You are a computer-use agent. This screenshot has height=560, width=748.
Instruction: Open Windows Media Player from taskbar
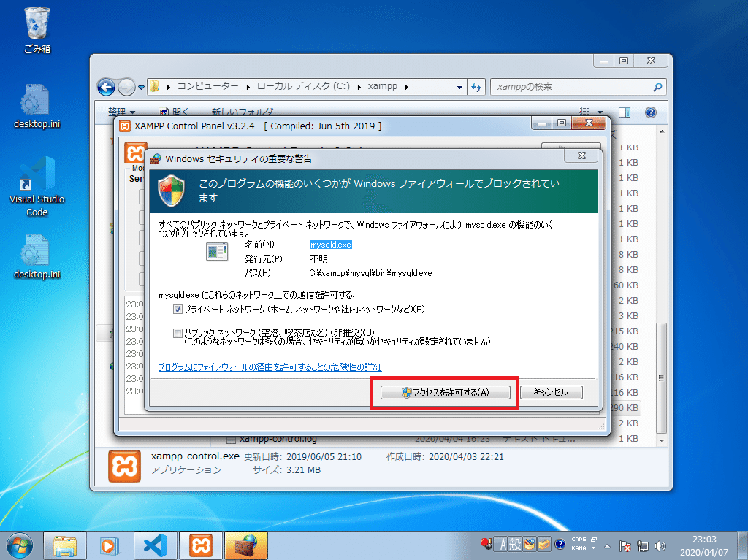coord(110,545)
